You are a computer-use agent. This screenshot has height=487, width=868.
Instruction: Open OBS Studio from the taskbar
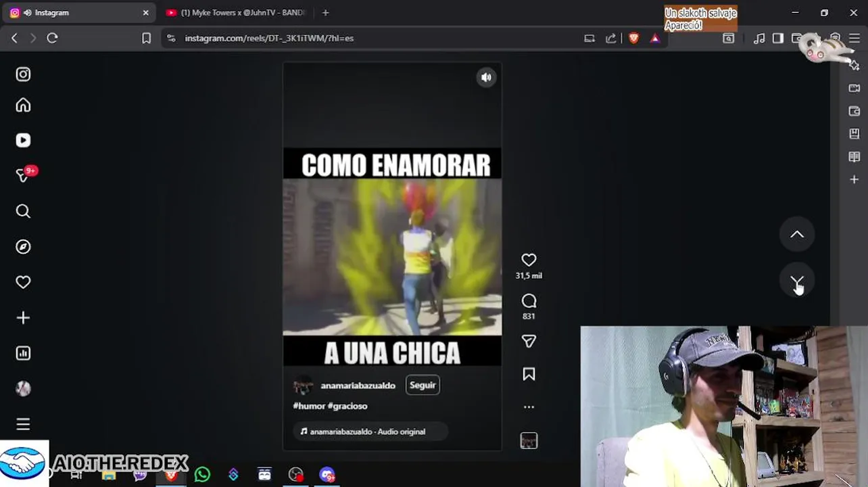click(x=295, y=475)
